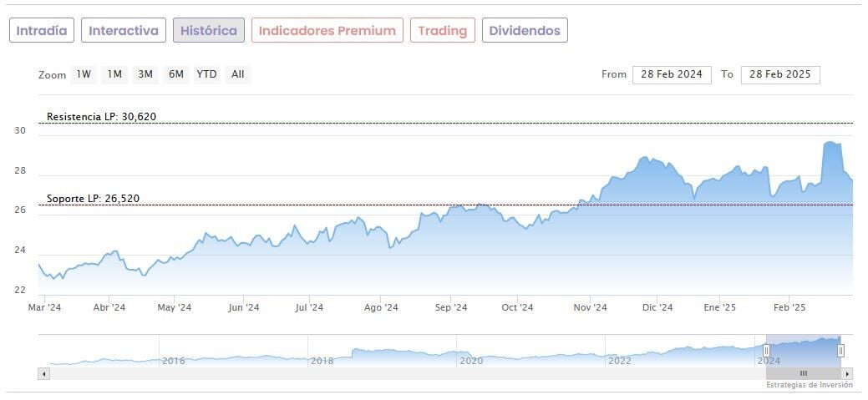Click the From date field
868x400 pixels.
pos(672,74)
